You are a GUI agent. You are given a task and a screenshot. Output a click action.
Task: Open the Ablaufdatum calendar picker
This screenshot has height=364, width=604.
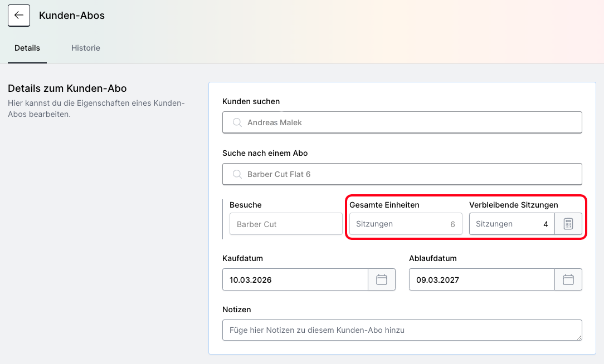[x=568, y=279]
